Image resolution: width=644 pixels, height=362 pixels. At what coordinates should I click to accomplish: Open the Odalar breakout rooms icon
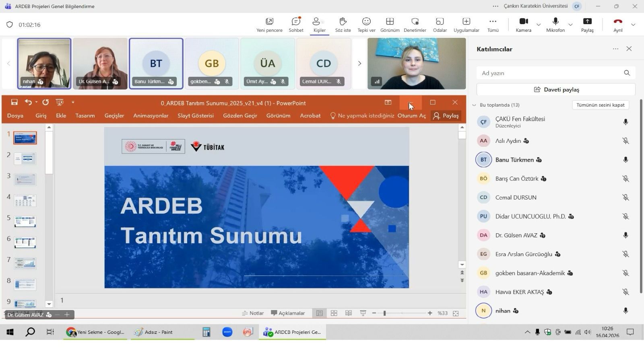(x=440, y=22)
